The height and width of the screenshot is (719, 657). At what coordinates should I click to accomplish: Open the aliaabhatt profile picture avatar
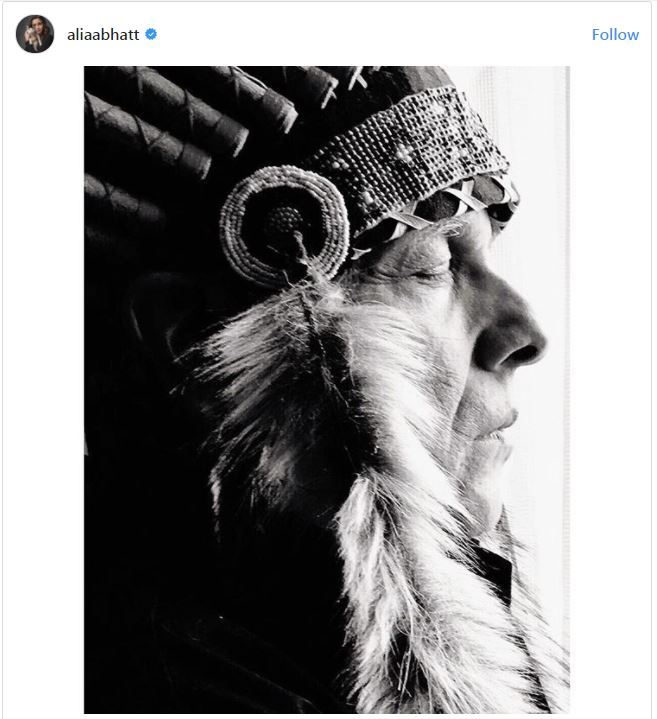coord(35,34)
